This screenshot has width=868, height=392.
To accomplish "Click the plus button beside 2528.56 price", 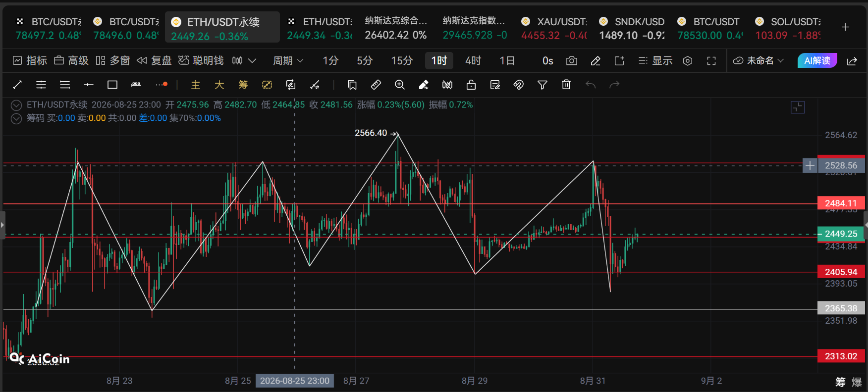I will coord(810,166).
